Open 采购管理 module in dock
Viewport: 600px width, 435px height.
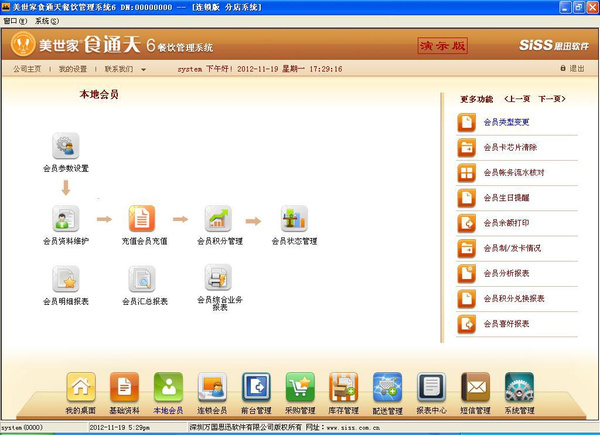[x=300, y=387]
